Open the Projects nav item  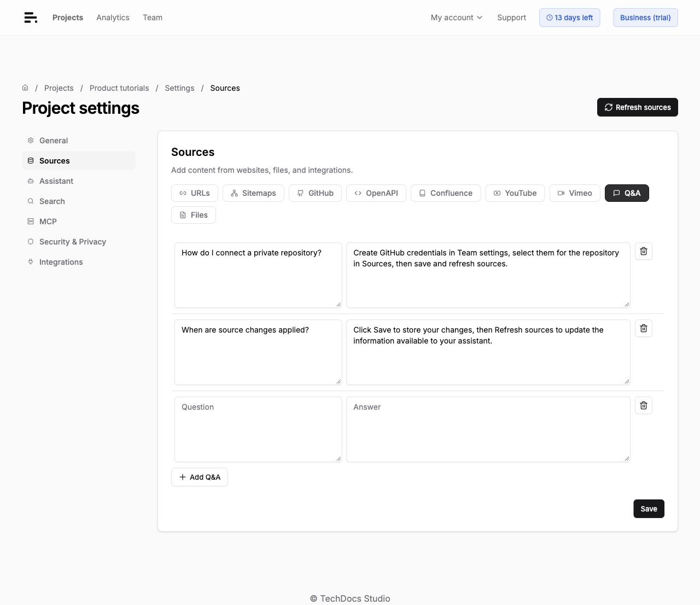(68, 18)
